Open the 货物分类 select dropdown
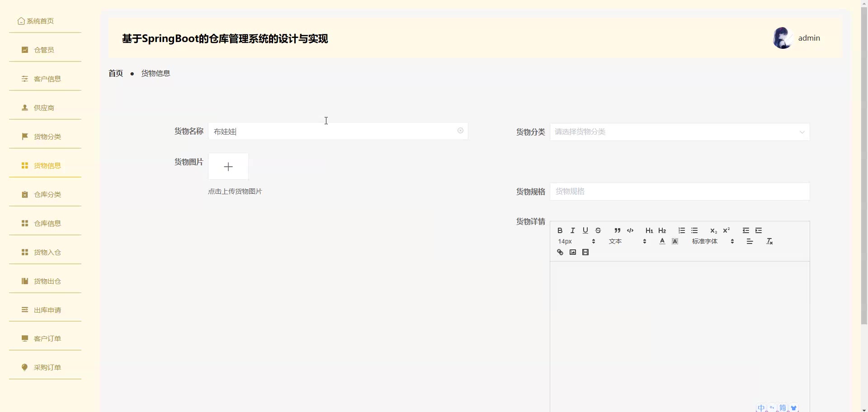This screenshot has width=868, height=412. (x=679, y=132)
